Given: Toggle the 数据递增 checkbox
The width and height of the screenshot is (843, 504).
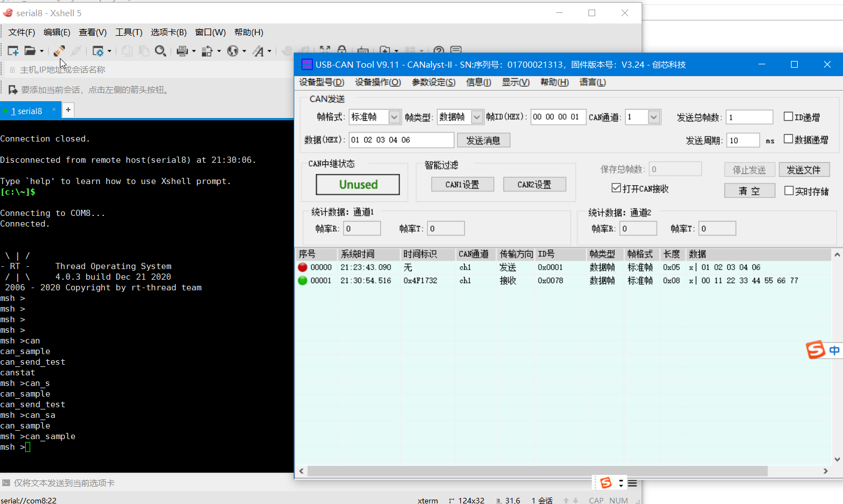Looking at the screenshot, I should pos(788,139).
